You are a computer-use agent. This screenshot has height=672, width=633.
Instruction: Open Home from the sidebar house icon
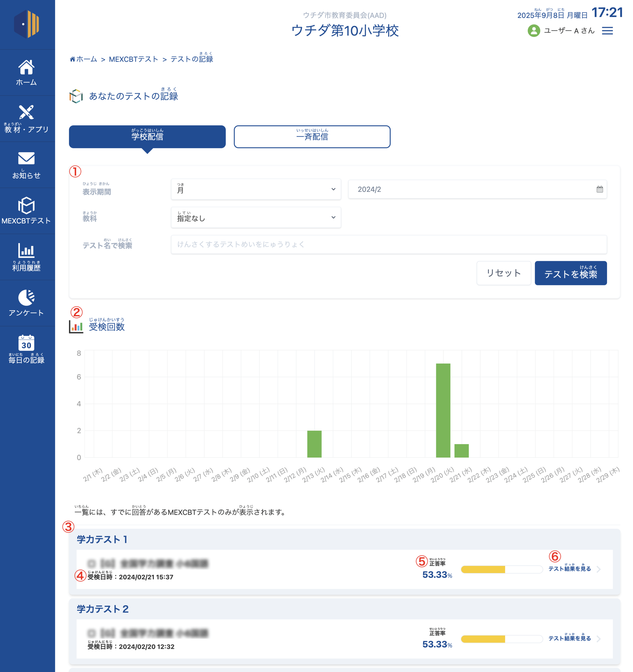(x=26, y=67)
